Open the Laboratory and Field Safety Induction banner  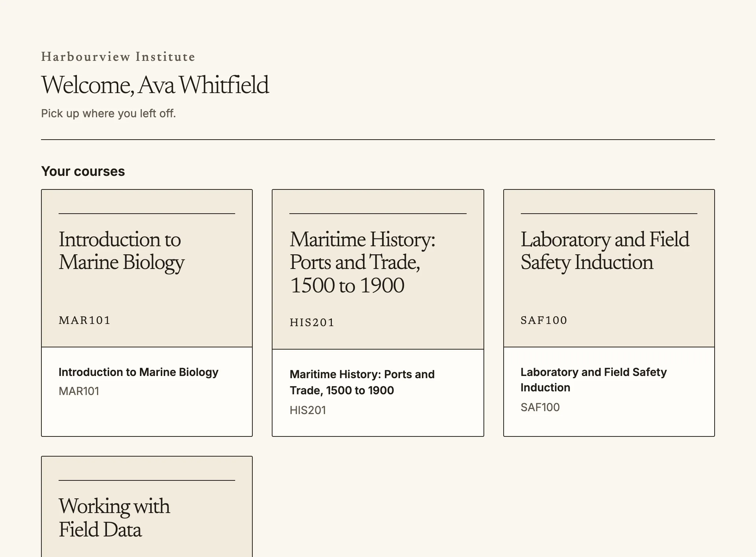click(609, 268)
